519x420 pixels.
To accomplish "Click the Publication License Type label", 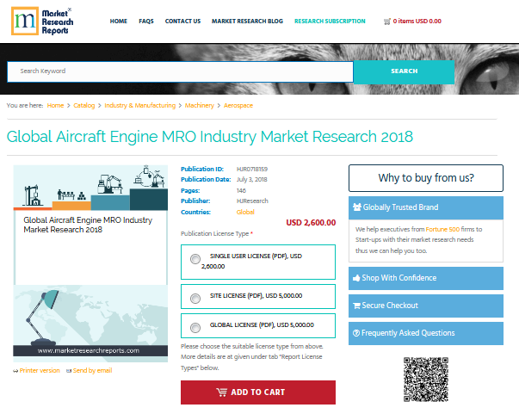I will click(217, 233).
